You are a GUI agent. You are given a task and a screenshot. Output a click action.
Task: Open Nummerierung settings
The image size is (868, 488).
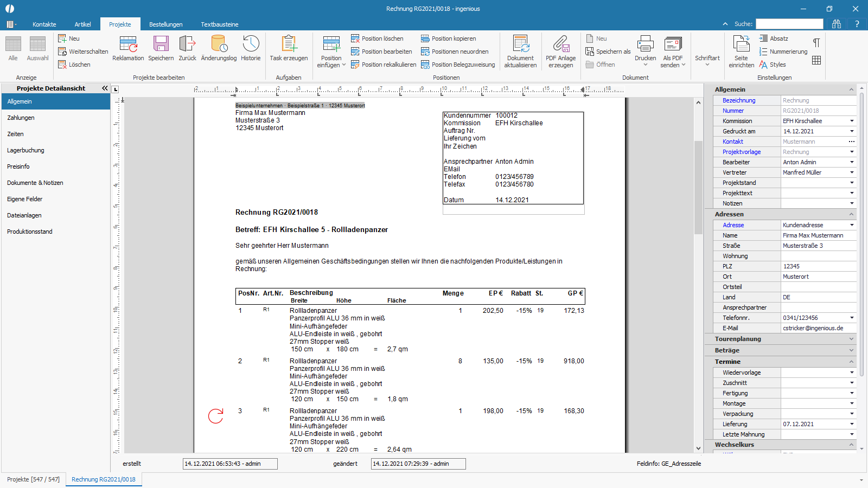(783, 52)
